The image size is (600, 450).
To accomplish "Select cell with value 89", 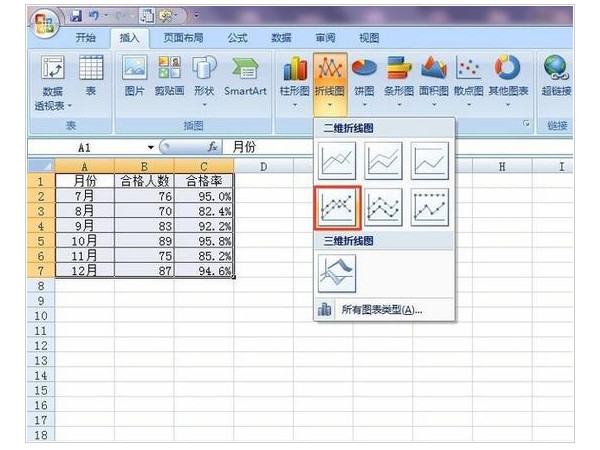I will 144,241.
